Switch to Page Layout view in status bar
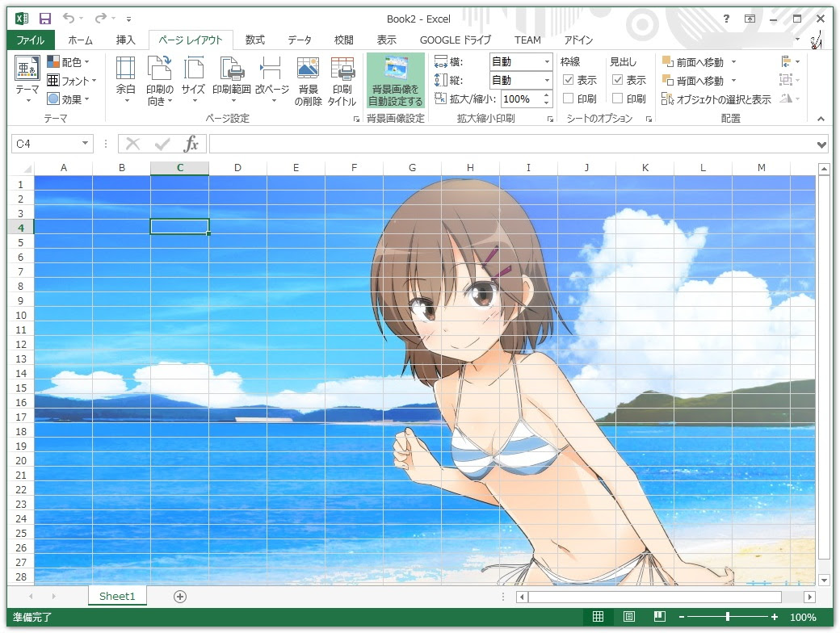This screenshot has width=840, height=633. click(629, 617)
